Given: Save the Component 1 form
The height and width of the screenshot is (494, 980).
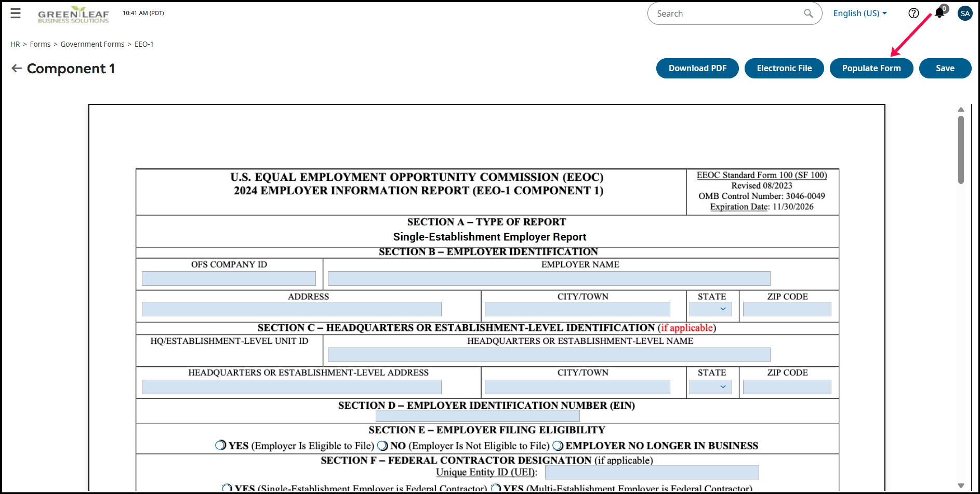Looking at the screenshot, I should (945, 68).
